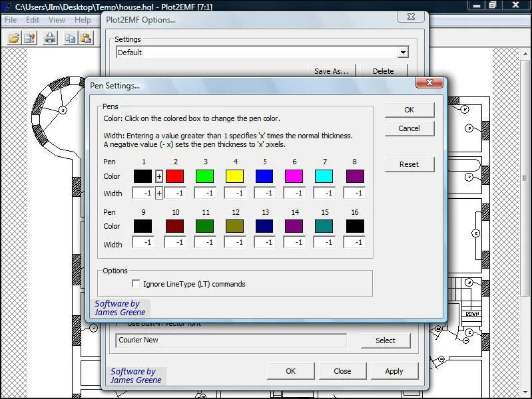Click the Open file toolbar icon
The height and width of the screenshot is (399, 532).
point(14,38)
